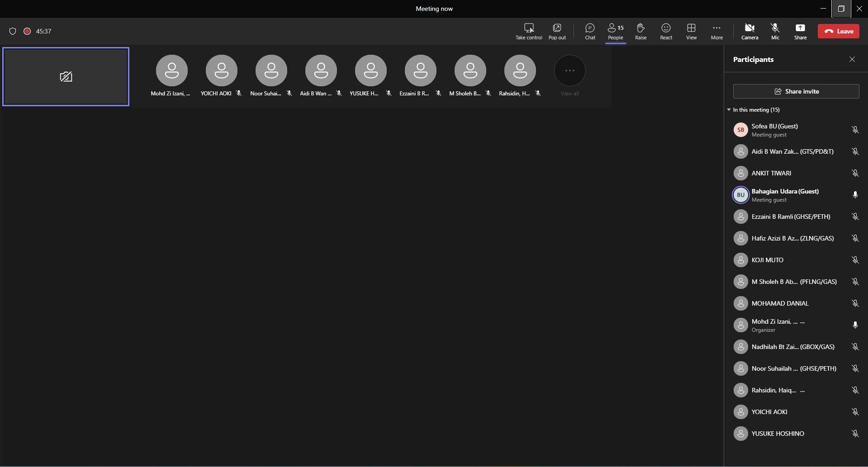Select MOHAMAD DANIAL participant
Viewport: 868px width, 467px height.
(x=796, y=303)
